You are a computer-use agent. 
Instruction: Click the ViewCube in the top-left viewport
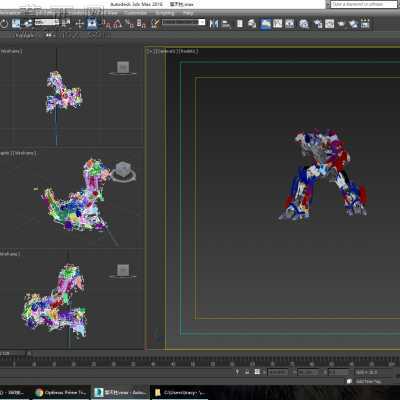pos(123,68)
